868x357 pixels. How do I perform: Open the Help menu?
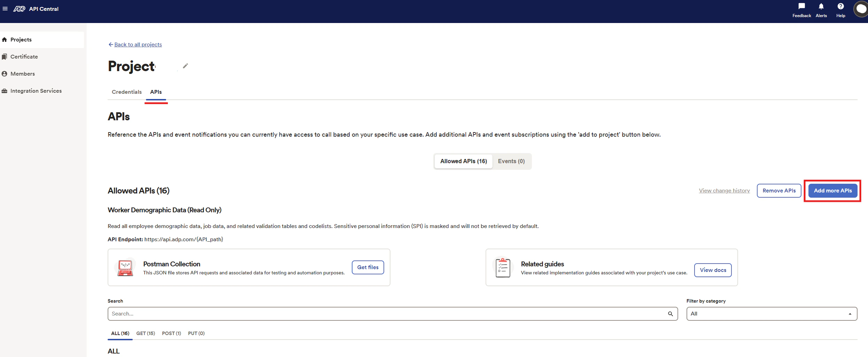840,10
